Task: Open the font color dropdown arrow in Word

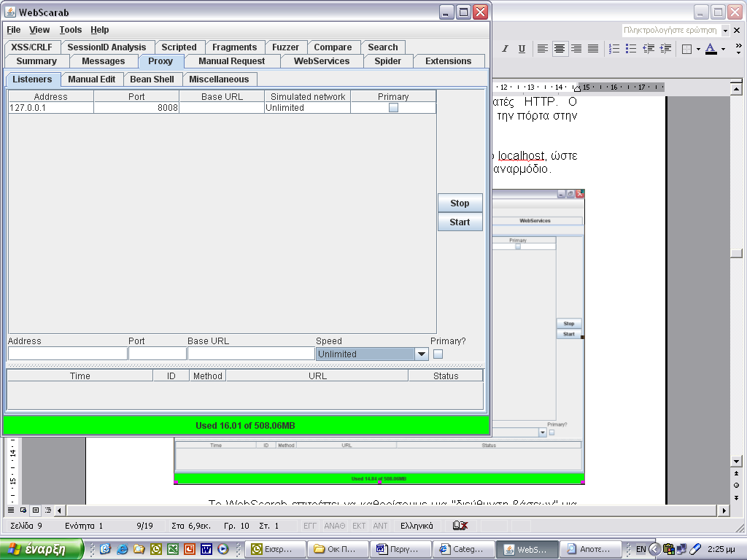Action: point(723,49)
